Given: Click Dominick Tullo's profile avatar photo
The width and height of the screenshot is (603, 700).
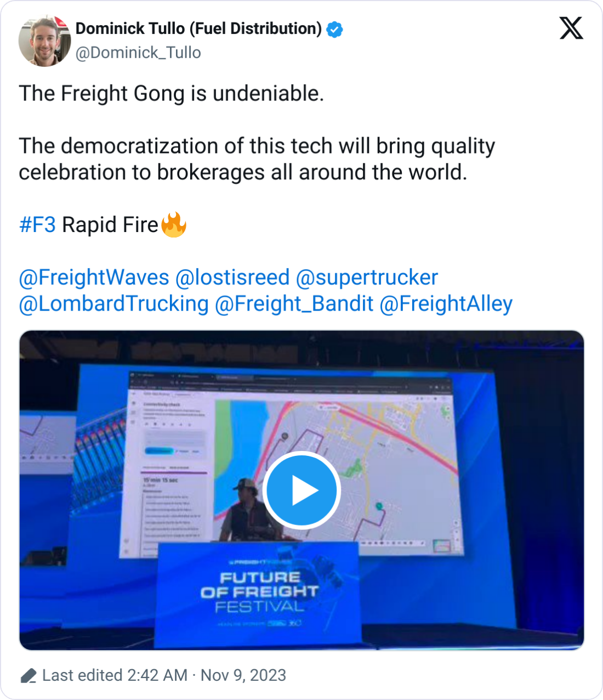Looking at the screenshot, I should coord(44,41).
